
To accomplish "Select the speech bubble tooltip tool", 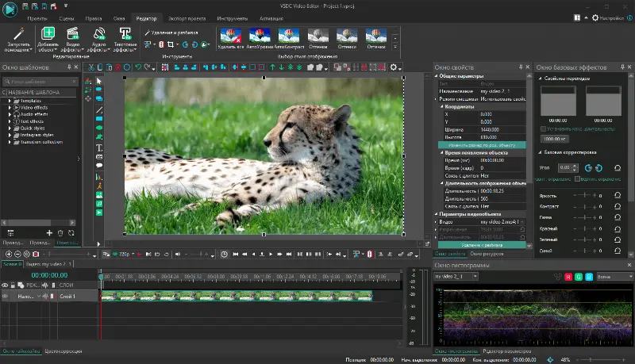I will [99, 166].
